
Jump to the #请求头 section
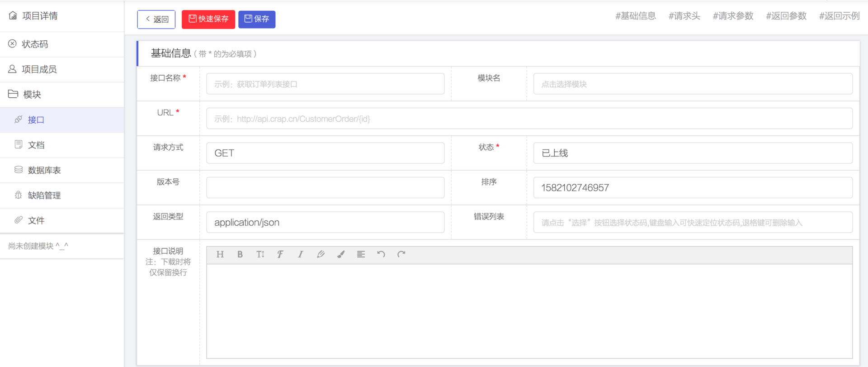pos(684,16)
